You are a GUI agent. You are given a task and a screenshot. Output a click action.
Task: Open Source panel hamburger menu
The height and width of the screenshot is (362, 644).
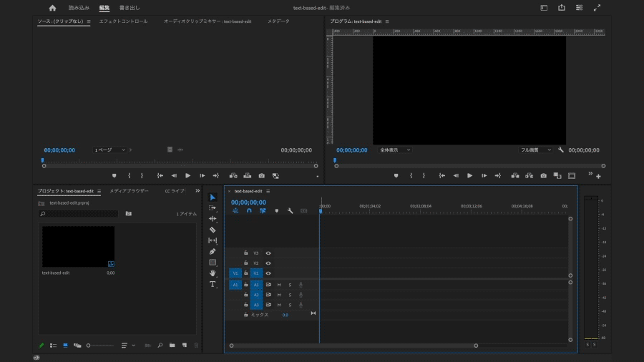click(x=88, y=21)
